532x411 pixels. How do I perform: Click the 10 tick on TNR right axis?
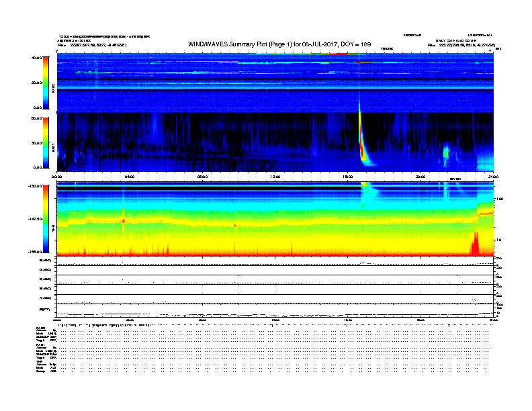[x=498, y=240]
